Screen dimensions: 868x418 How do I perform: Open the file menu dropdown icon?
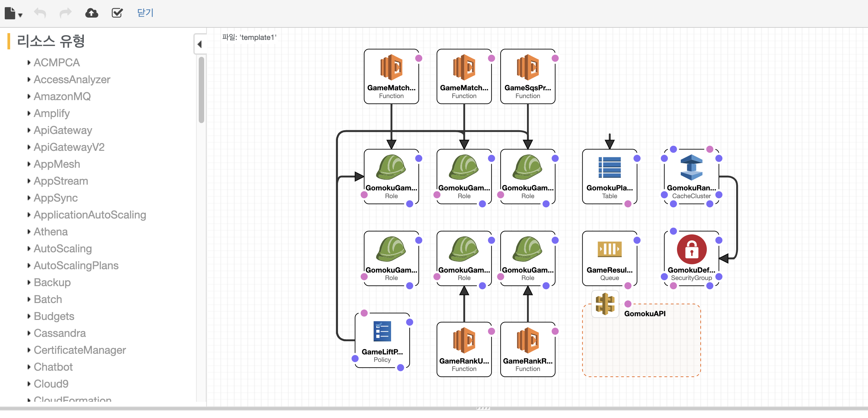click(x=13, y=13)
